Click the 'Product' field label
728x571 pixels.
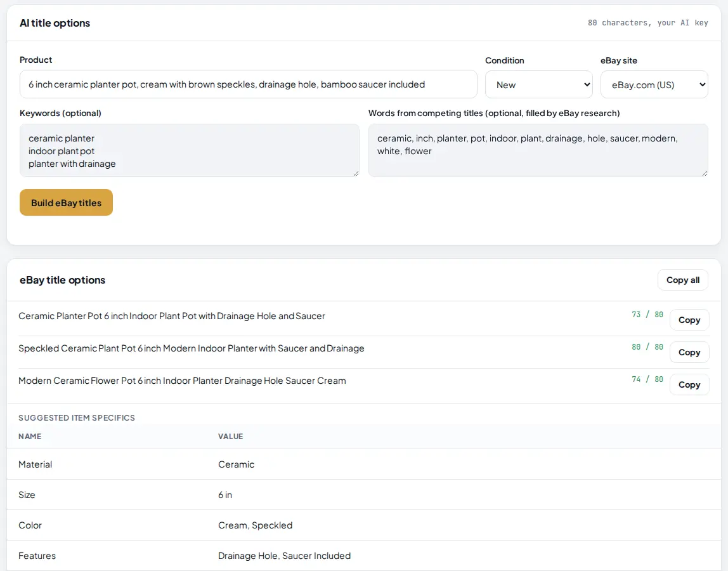tap(36, 60)
